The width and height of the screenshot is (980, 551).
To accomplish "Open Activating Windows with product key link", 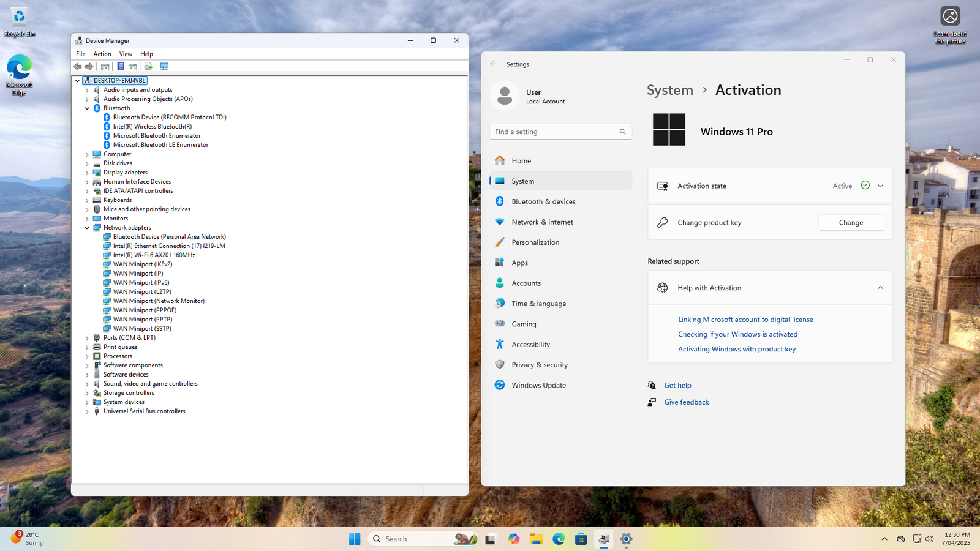I will pyautogui.click(x=737, y=349).
